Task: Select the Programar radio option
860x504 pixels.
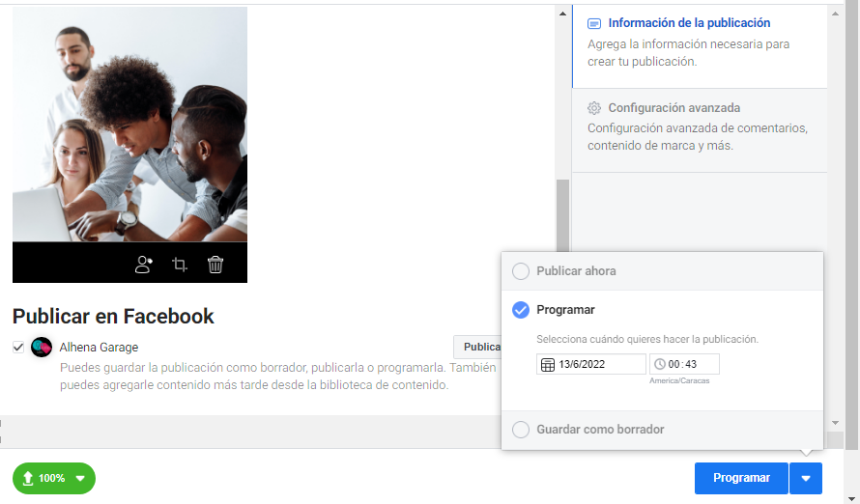Action: click(521, 310)
